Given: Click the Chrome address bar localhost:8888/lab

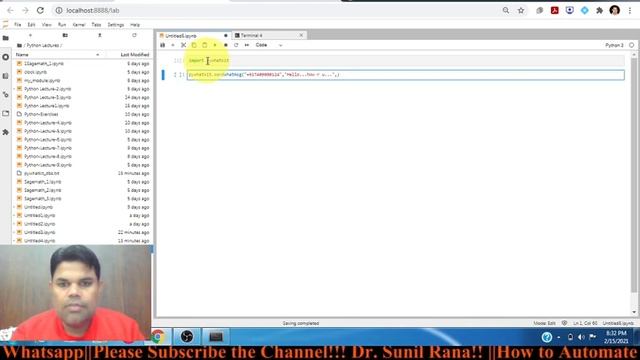Looking at the screenshot, I should click(x=93, y=11).
